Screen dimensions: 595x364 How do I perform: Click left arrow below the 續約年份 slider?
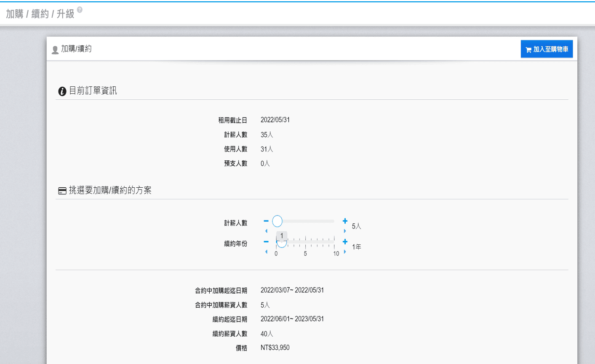click(266, 252)
